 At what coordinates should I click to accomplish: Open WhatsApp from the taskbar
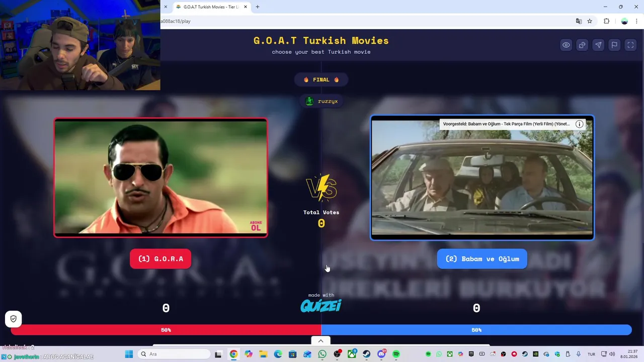[x=322, y=354]
